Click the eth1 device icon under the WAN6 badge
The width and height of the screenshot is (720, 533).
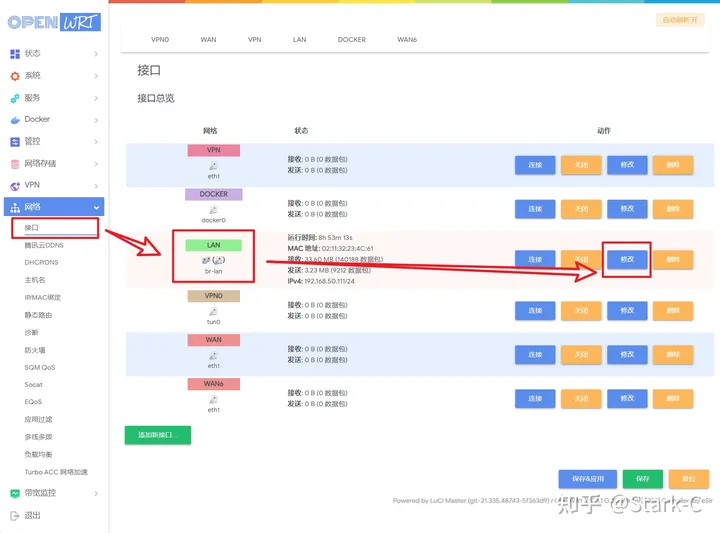214,399
